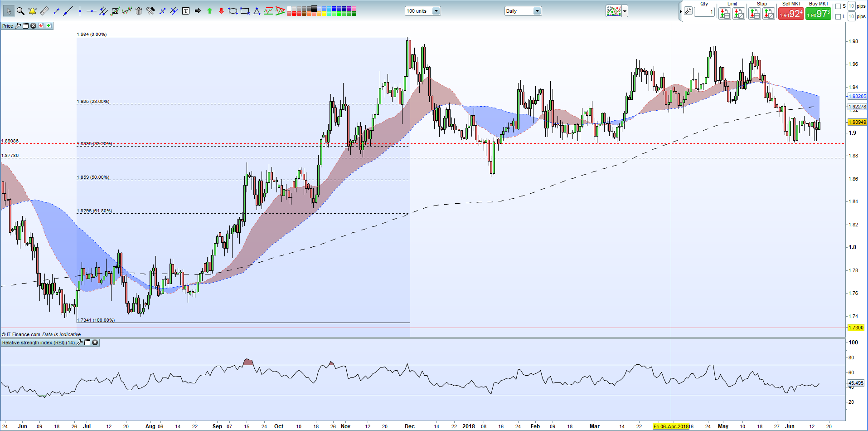The image size is (868, 431).
Task: Click the 1.93205 blue price axis label
Action: (857, 96)
